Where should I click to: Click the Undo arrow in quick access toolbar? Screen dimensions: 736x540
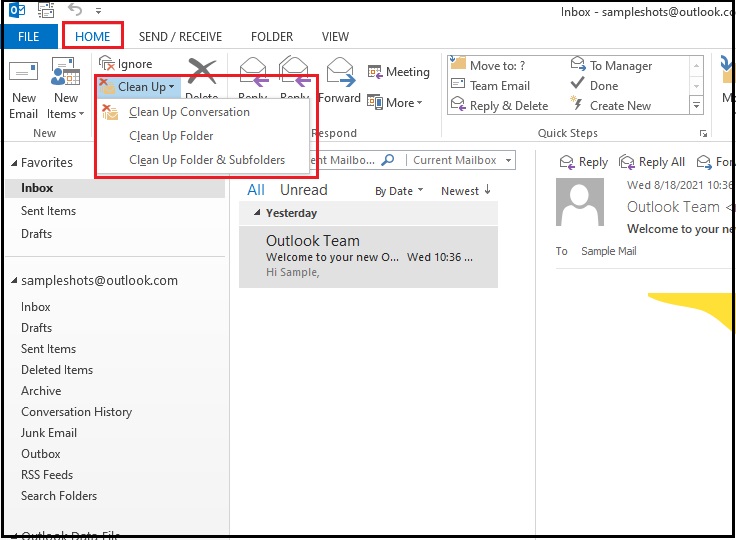[x=75, y=9]
